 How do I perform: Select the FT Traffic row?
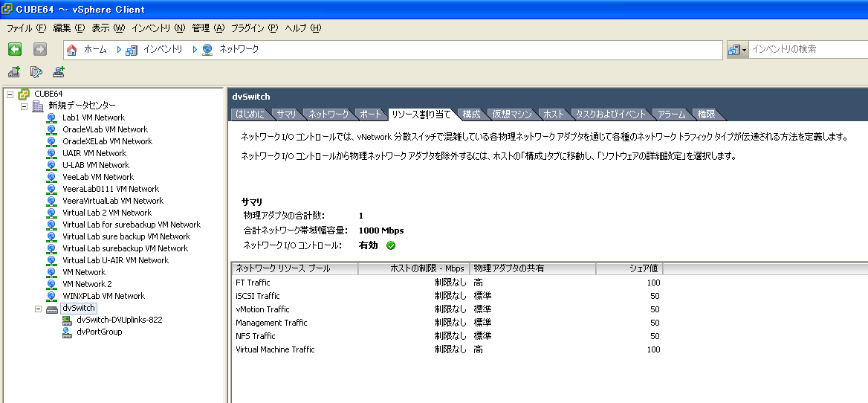click(x=447, y=283)
